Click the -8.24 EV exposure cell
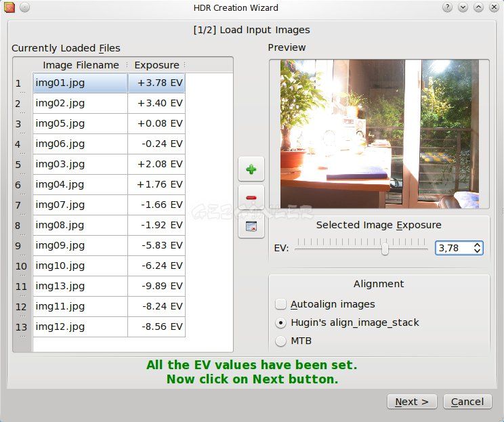This screenshot has height=422, width=504. tap(156, 306)
